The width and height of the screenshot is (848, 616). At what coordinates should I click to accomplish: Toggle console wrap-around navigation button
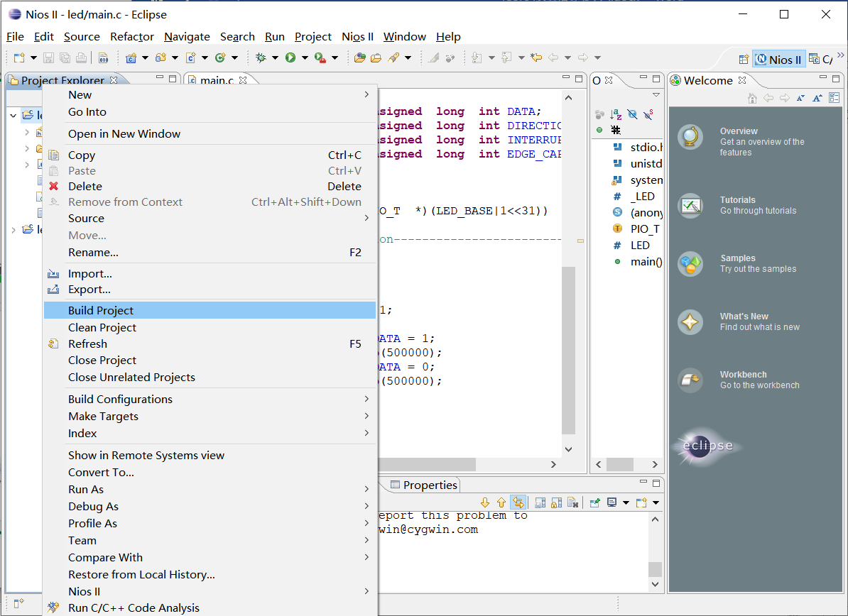518,502
